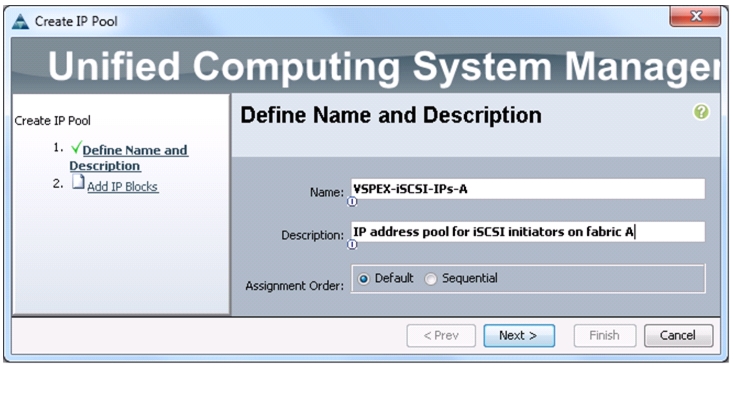Open the Define Name and Description step
733x400 pixels.
coord(129,158)
